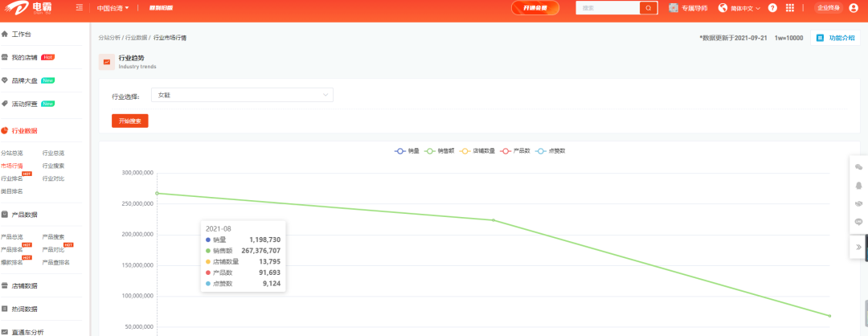
Task: Click the 企业终身 badge
Action: pyautogui.click(x=829, y=8)
